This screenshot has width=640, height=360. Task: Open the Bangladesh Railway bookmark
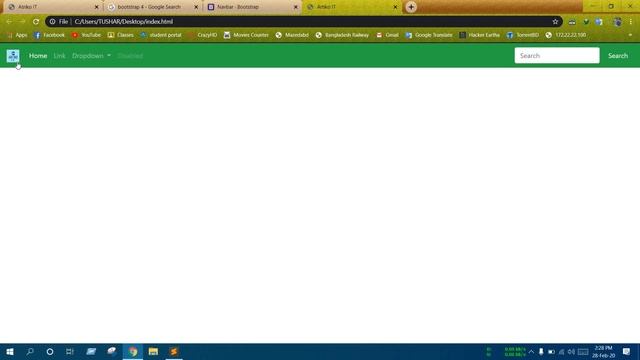(x=342, y=35)
